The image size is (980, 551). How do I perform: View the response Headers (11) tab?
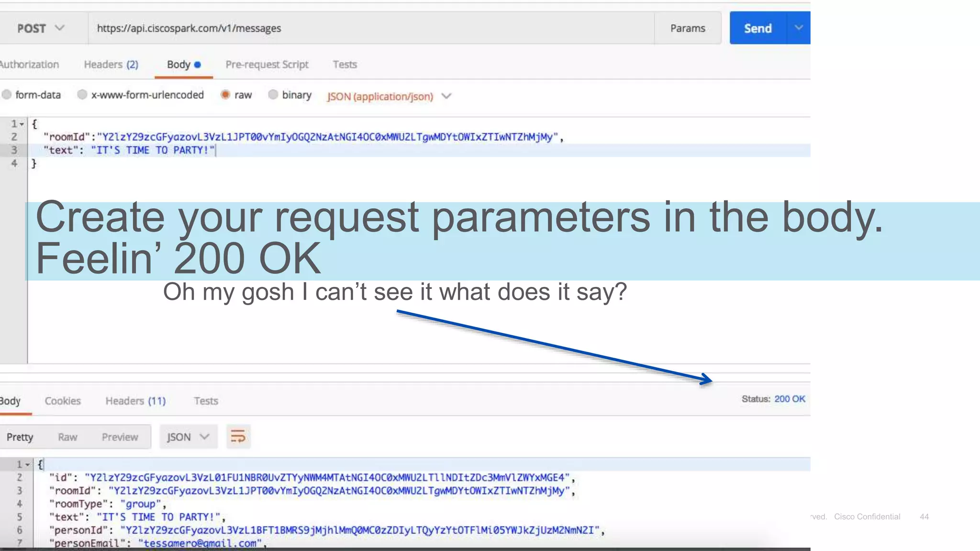[135, 401]
